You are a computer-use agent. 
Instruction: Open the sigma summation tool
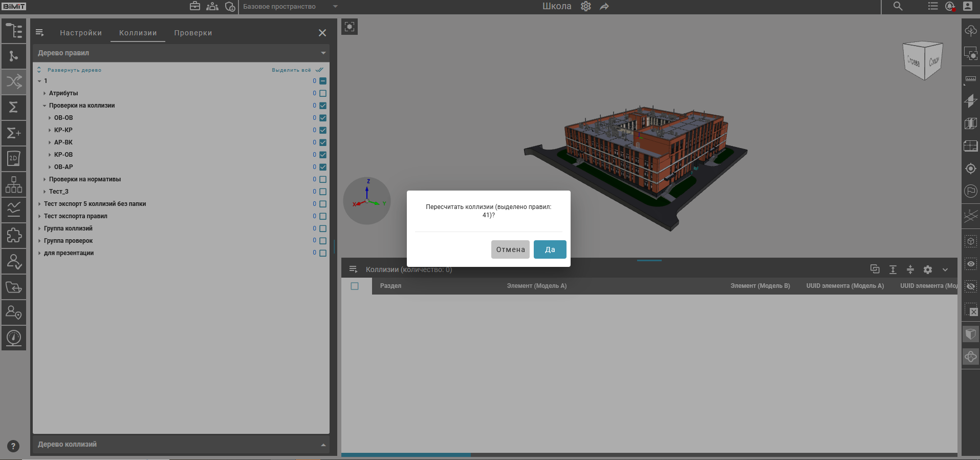[14, 107]
